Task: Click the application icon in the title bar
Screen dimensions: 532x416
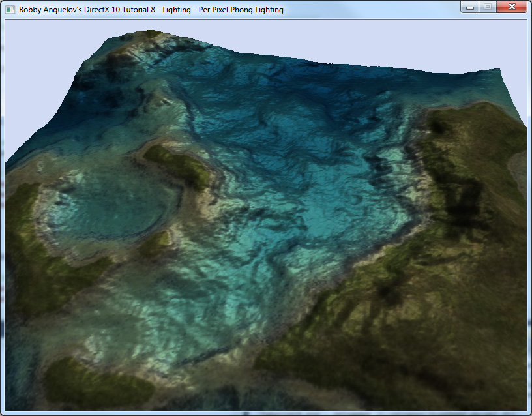Action: (10, 10)
